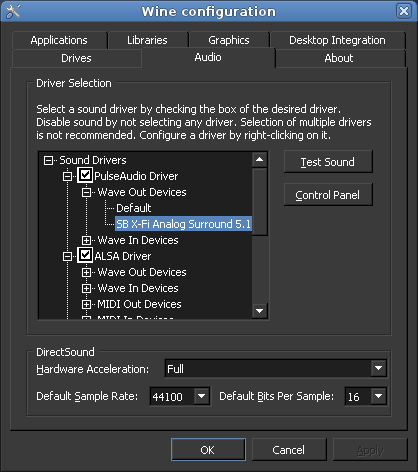The image size is (418, 472).
Task: Open the Default Sample Rate dropdown
Action: pos(201,396)
